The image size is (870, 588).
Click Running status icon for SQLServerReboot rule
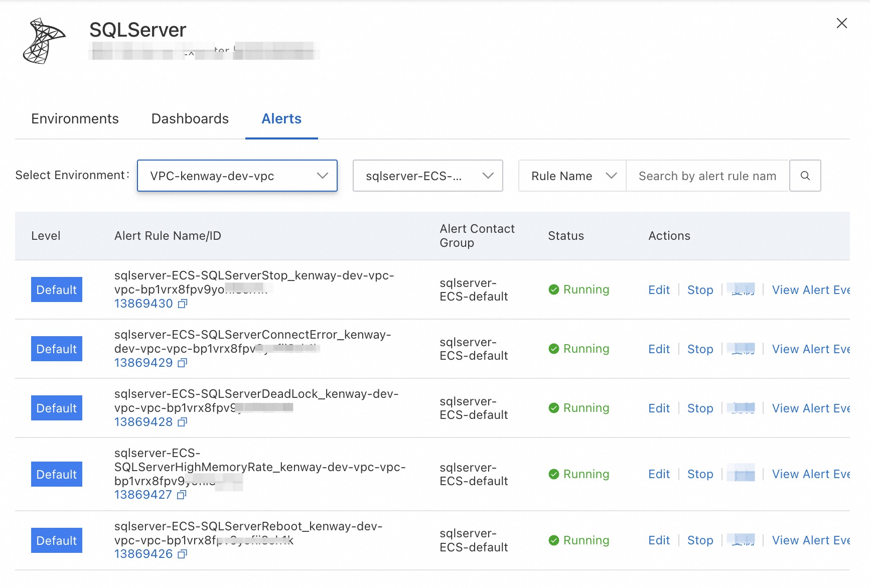554,540
